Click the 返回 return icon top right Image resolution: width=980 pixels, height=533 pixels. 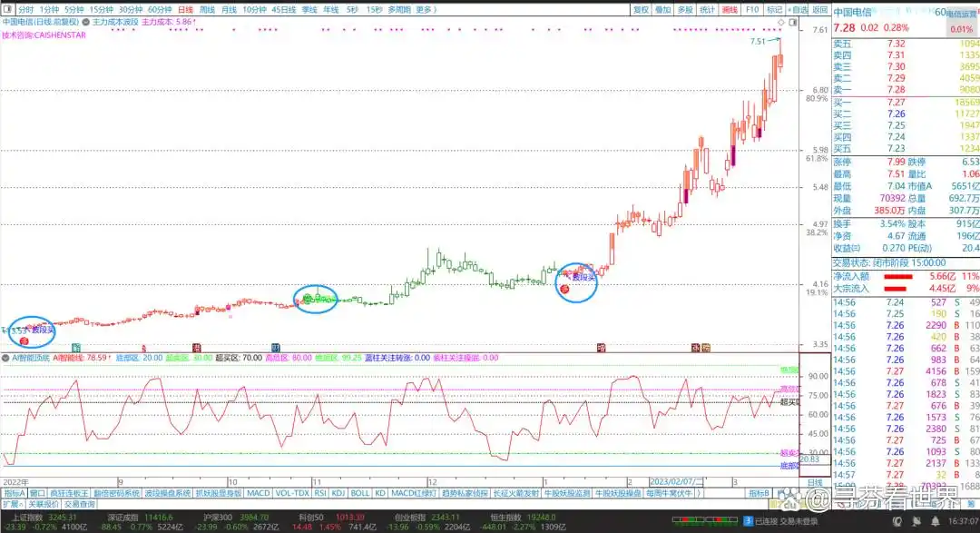coord(818,8)
